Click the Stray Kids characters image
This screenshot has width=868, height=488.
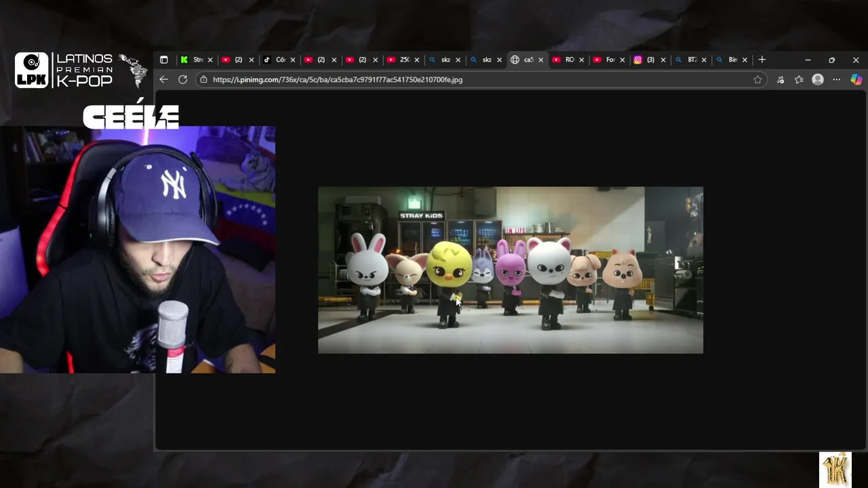point(511,270)
